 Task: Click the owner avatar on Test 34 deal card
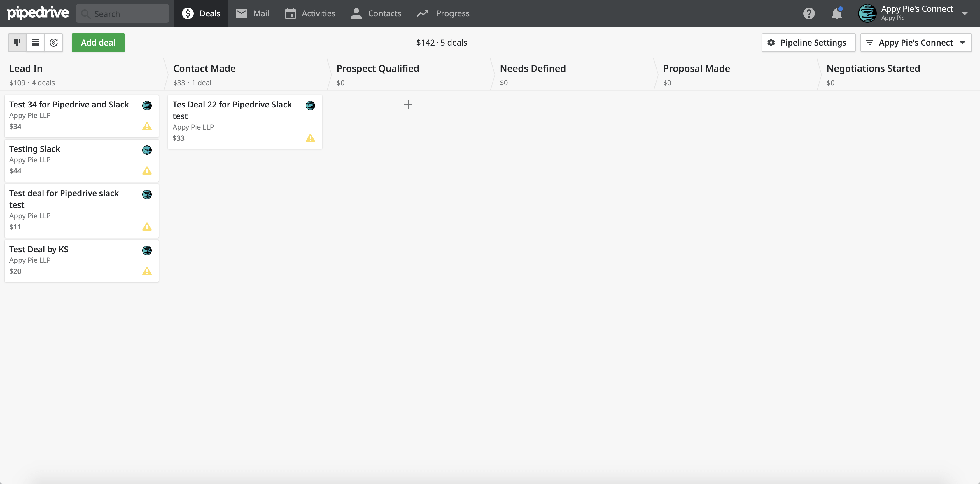point(147,106)
